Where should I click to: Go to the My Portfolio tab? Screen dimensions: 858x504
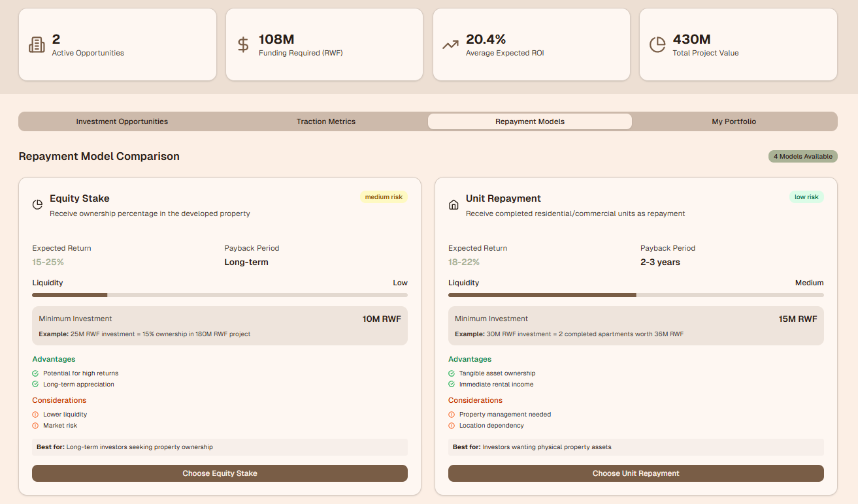[734, 121]
